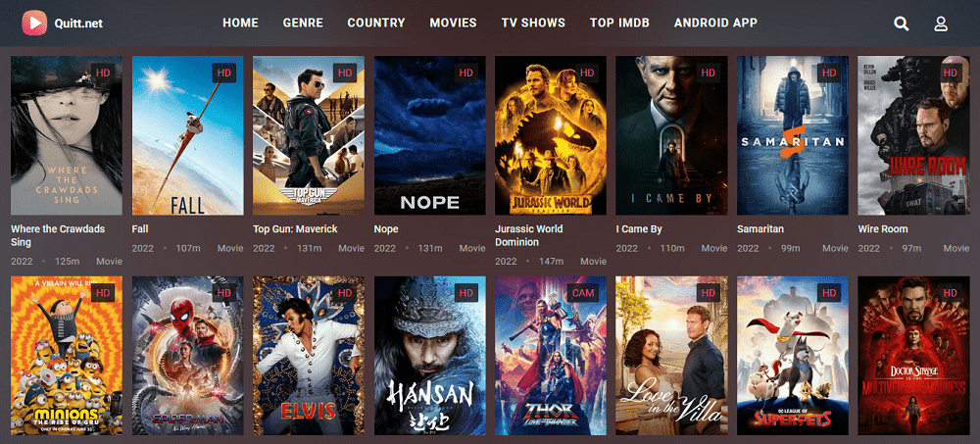Open the TOP IMDB page
Image resolution: width=980 pixels, height=444 pixels.
[x=619, y=24]
